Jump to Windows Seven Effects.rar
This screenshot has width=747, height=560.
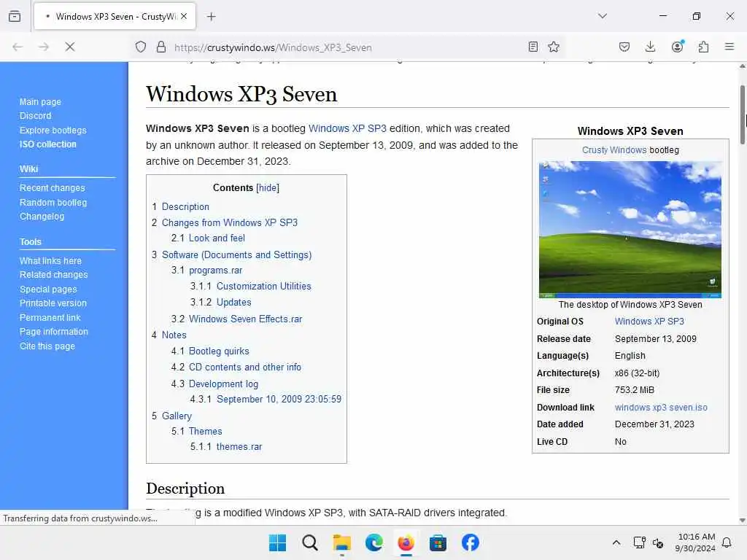[245, 319]
